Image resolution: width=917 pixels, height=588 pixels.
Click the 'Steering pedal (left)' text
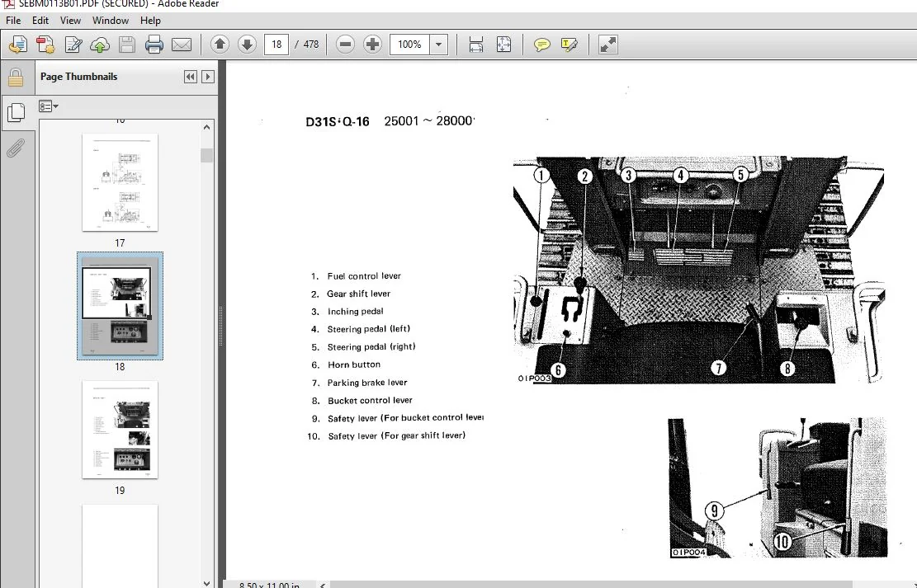pyautogui.click(x=368, y=329)
